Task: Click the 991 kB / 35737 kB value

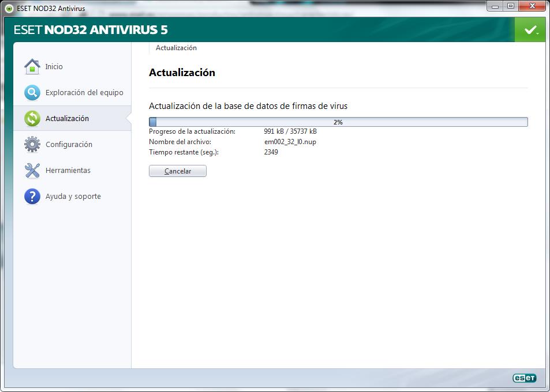Action: (290, 131)
